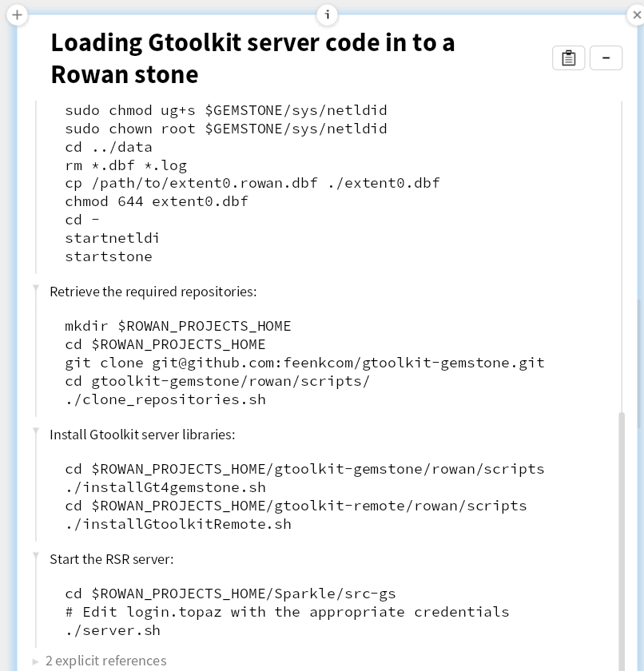644x671 pixels.
Task: Click the line 'cd gtoolkit-gemstone/rowan/scripts/'
Action: (x=217, y=381)
